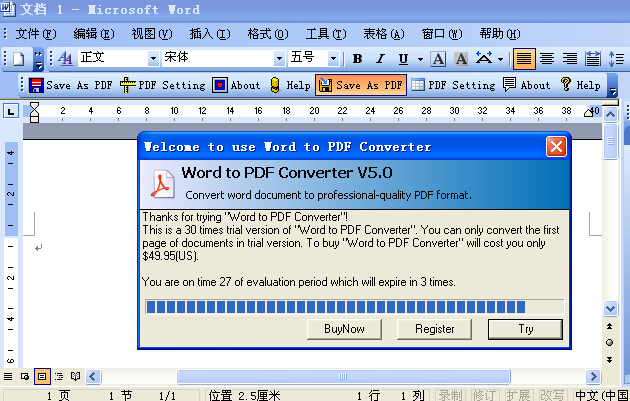
Task: Open the 工具(T) menu
Action: click(x=326, y=34)
